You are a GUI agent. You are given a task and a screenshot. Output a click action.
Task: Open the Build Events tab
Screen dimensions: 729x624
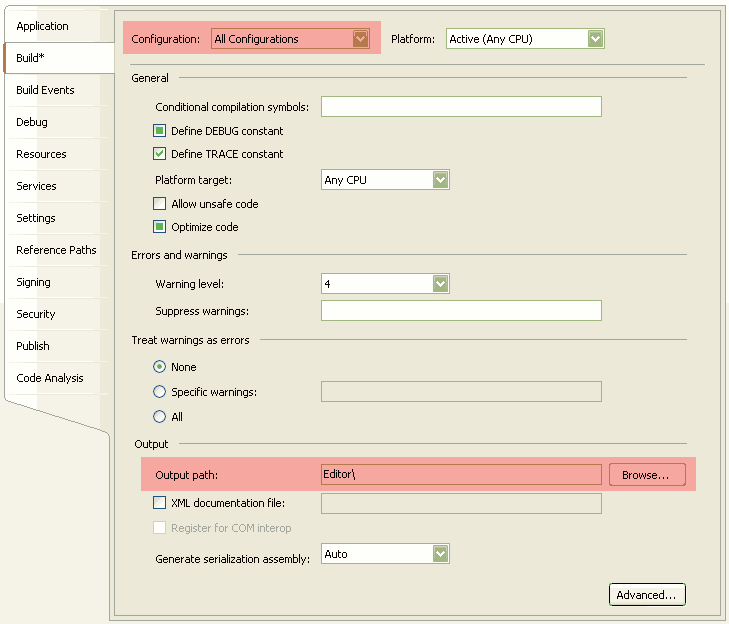tap(45, 90)
